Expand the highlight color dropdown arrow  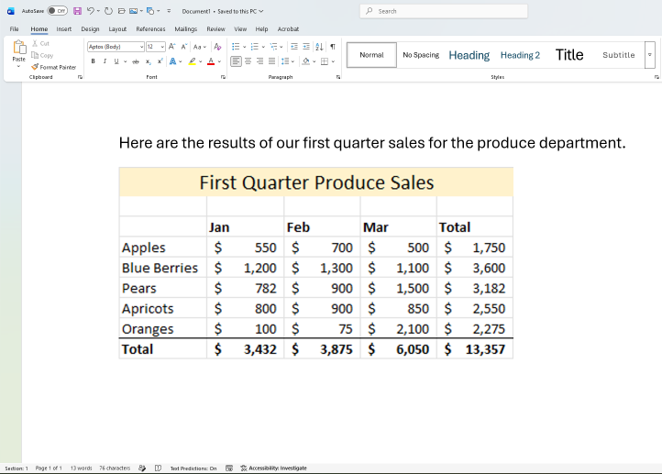[201, 62]
